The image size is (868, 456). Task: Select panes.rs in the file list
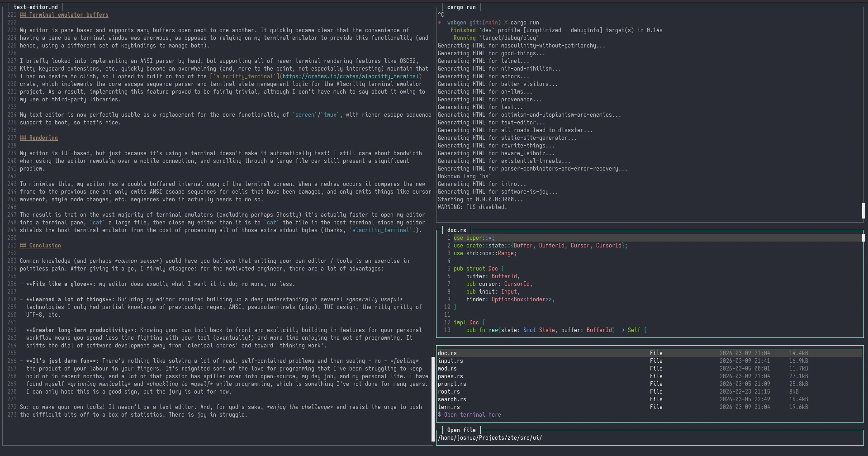click(x=451, y=376)
